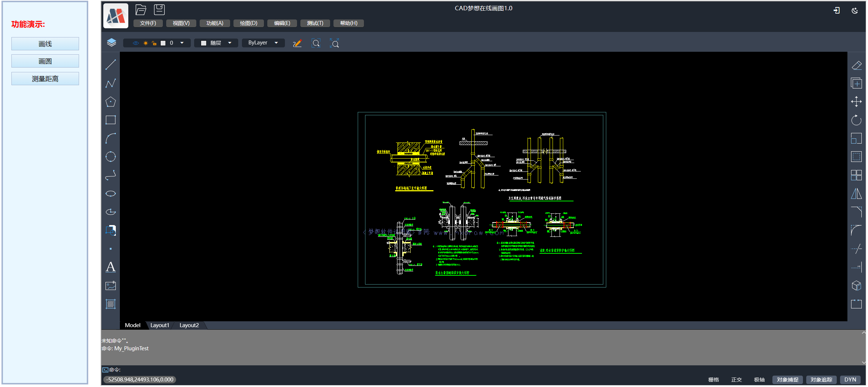Choose the Circle tool in left toolbar

pyautogui.click(x=111, y=157)
